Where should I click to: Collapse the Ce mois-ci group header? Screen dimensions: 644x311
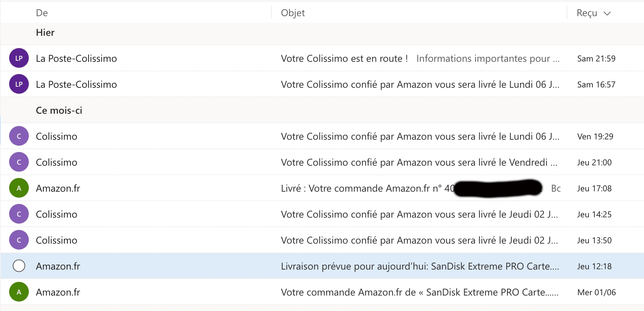point(59,111)
